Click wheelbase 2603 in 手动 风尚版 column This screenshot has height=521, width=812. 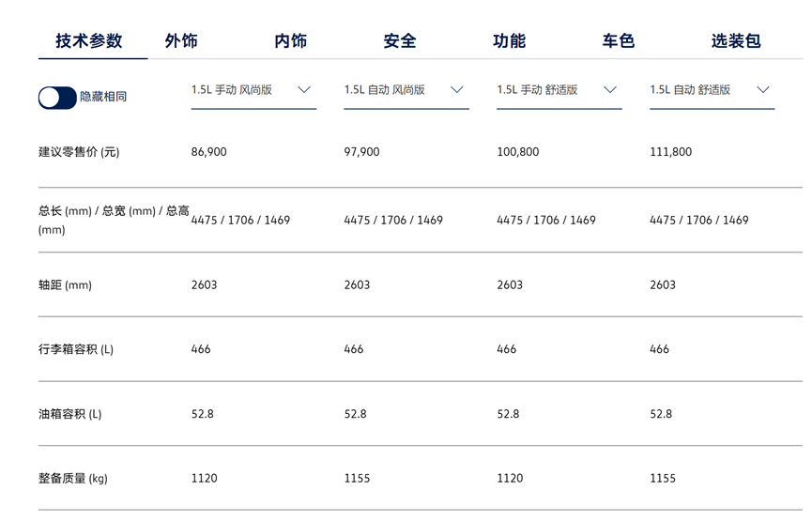[x=204, y=284]
